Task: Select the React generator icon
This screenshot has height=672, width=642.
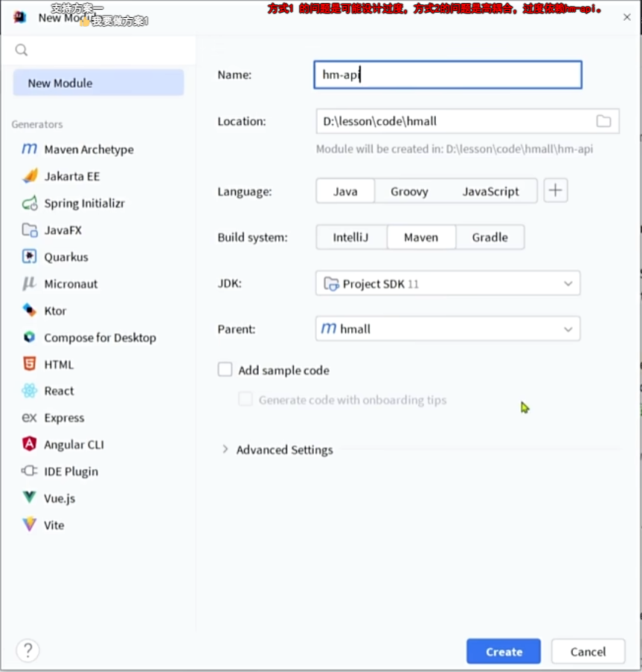Action: coord(30,390)
